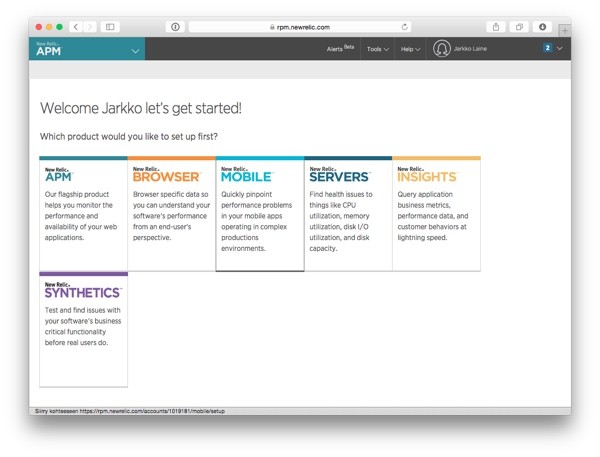The width and height of the screenshot is (600, 457).
Task: Open Jarkko Laine account menu
Action: 470,49
